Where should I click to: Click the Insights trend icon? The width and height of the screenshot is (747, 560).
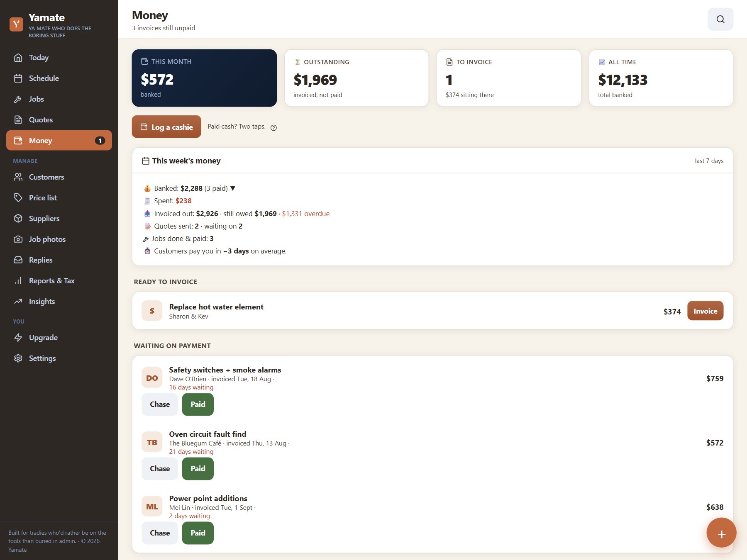click(x=18, y=302)
